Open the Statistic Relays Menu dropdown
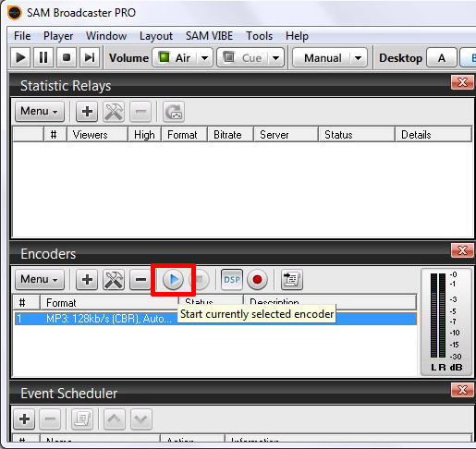This screenshot has height=449, width=476. (40, 111)
